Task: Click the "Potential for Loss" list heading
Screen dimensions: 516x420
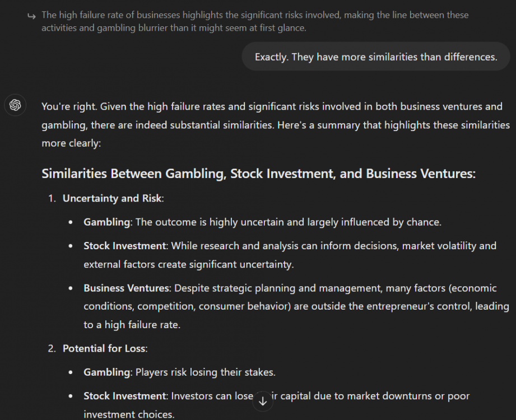Action: click(104, 348)
